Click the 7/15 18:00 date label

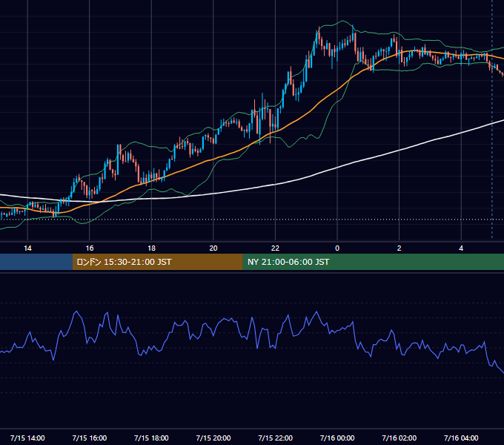pyautogui.click(x=151, y=438)
